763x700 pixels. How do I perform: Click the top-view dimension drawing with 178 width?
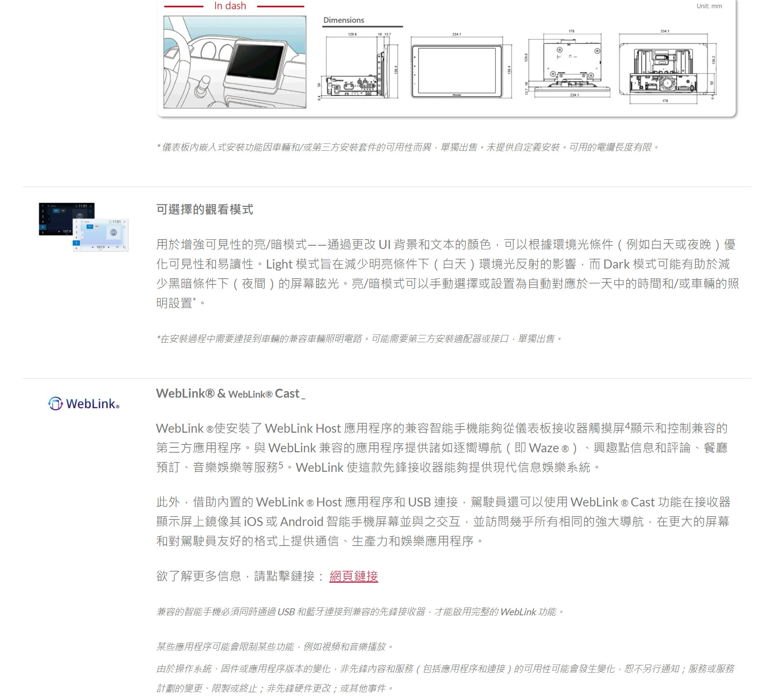pyautogui.click(x=567, y=64)
